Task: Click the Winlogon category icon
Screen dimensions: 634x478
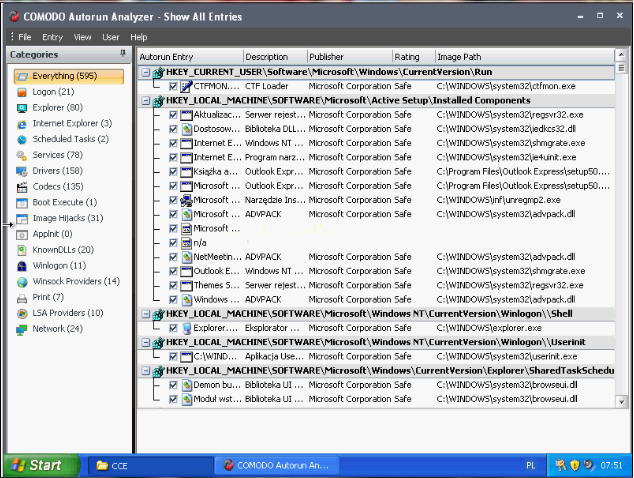Action: (x=22, y=266)
